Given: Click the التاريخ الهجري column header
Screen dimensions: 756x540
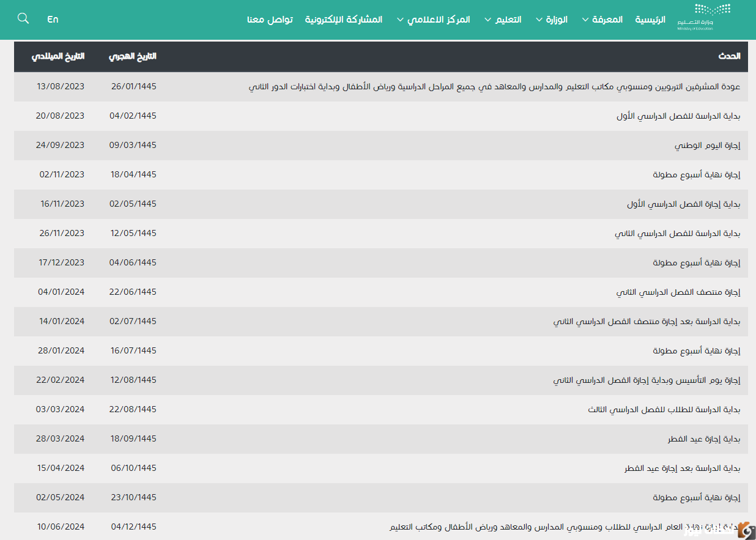Looking at the screenshot, I should click(133, 56).
